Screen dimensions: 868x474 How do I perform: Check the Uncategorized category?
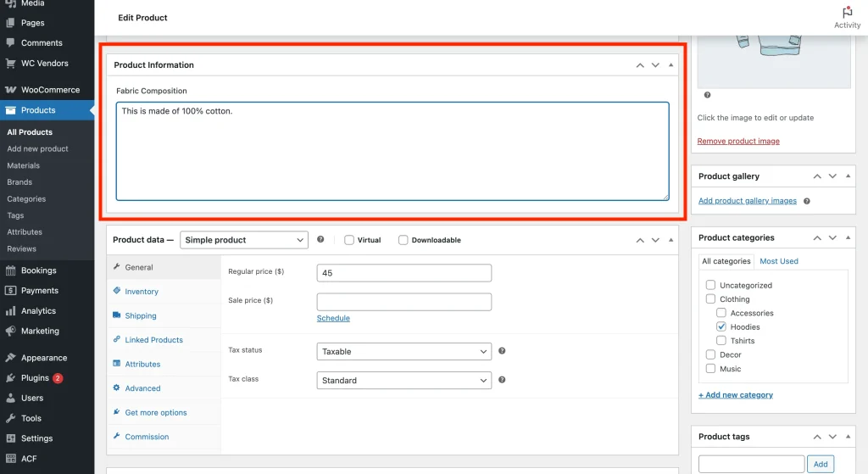click(710, 285)
